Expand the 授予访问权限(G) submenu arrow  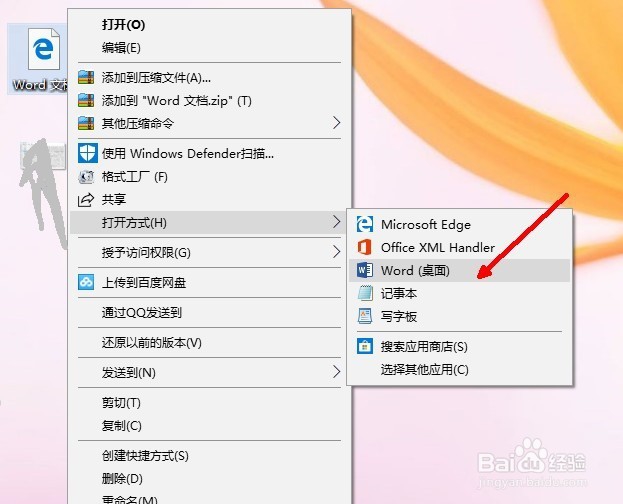tap(337, 252)
